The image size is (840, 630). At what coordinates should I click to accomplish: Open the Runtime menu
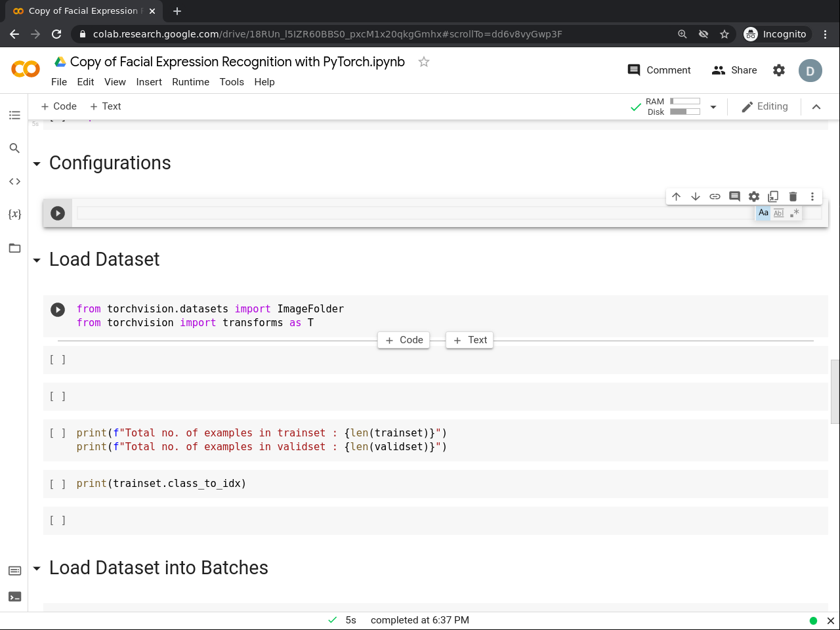click(190, 82)
